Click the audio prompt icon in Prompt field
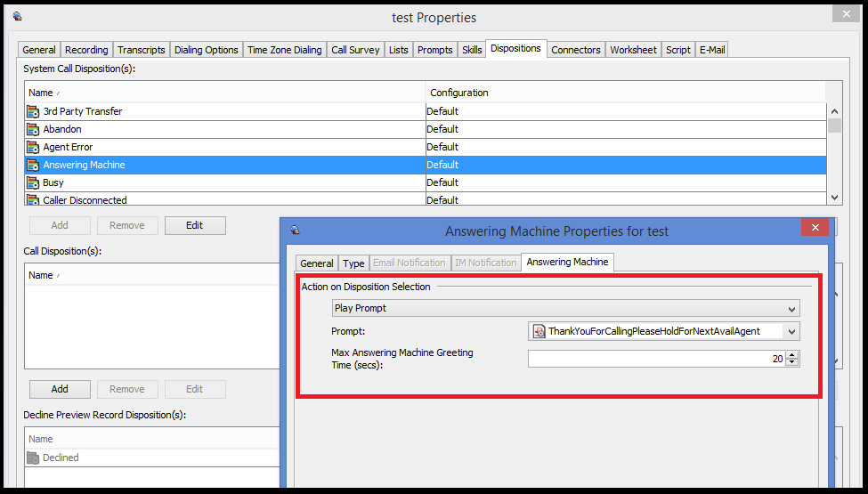 (x=539, y=331)
